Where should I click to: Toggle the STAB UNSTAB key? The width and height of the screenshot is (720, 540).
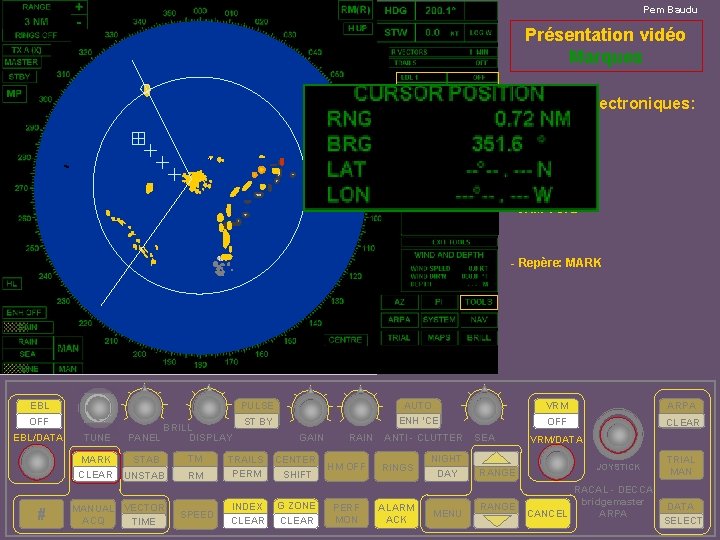coord(145,467)
